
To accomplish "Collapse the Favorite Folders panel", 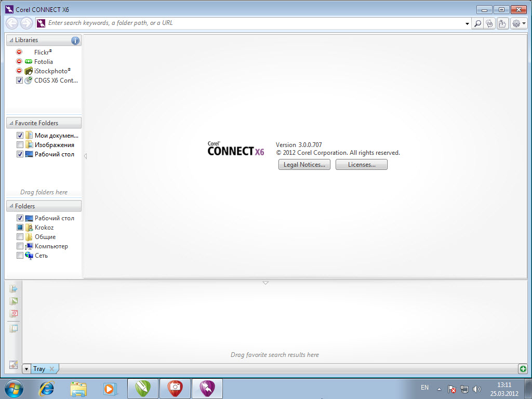I will click(x=11, y=123).
